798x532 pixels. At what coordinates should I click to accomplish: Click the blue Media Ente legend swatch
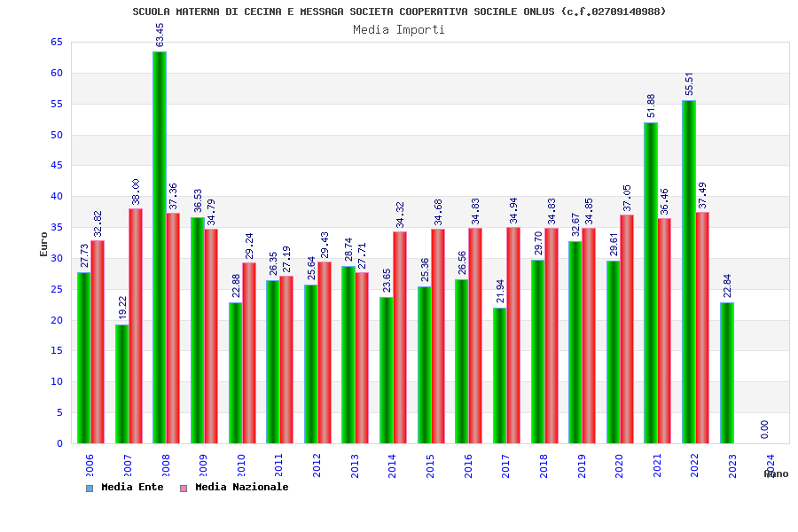[x=90, y=489]
